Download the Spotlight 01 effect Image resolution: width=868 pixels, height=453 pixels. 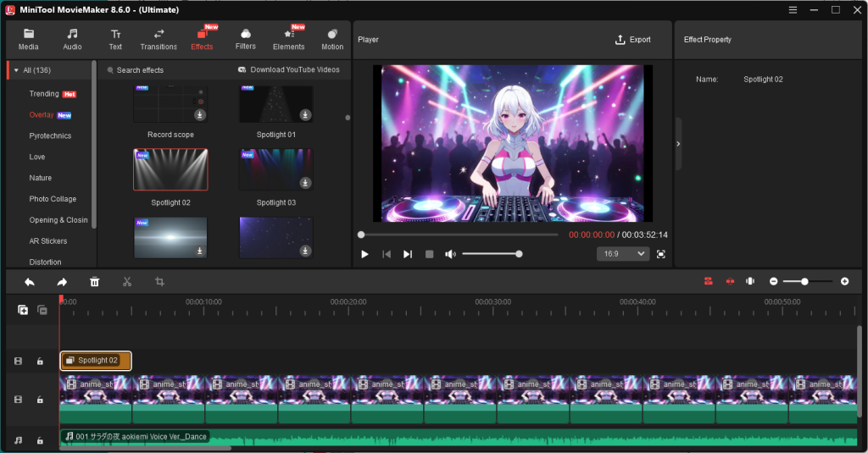click(305, 114)
